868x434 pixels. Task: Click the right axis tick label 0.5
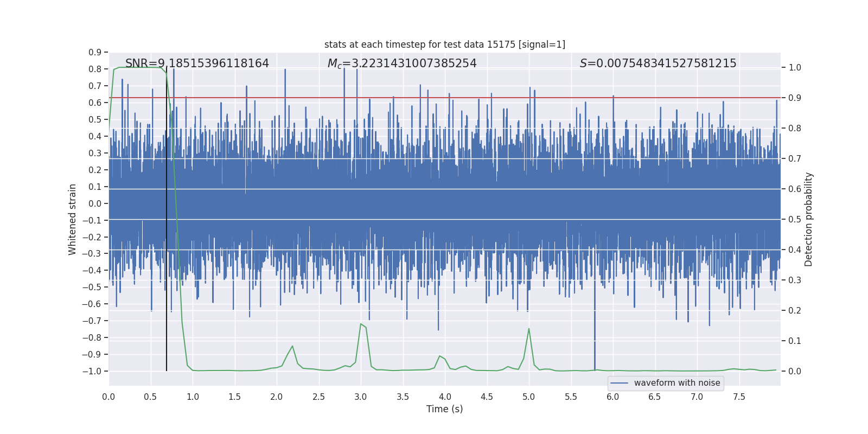point(795,220)
